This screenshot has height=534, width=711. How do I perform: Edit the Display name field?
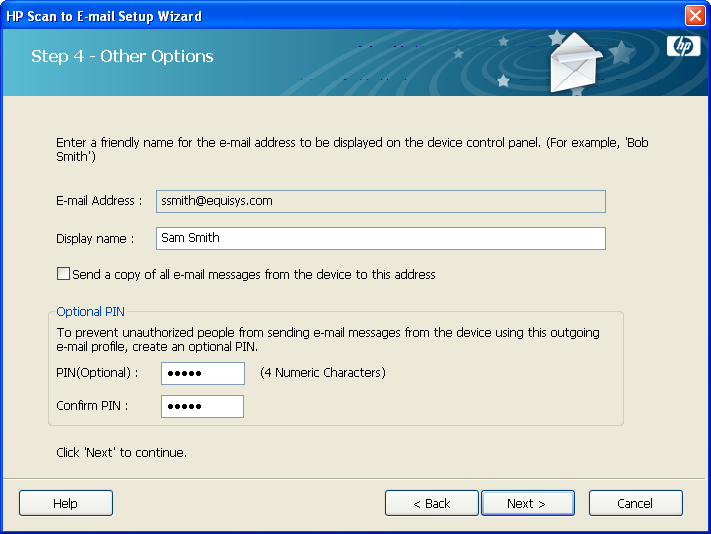(x=381, y=238)
